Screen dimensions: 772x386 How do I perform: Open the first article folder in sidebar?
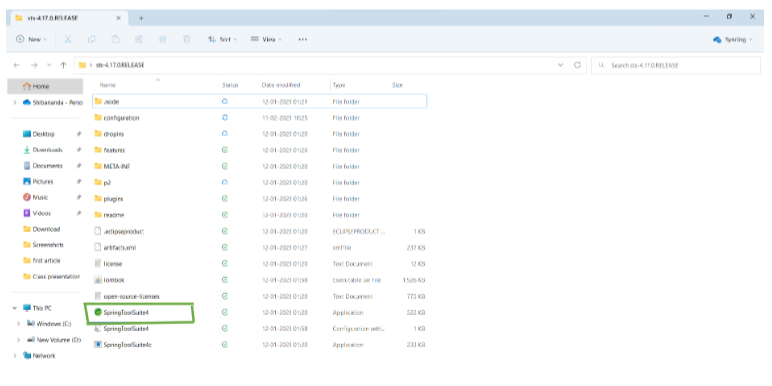pyautogui.click(x=46, y=260)
